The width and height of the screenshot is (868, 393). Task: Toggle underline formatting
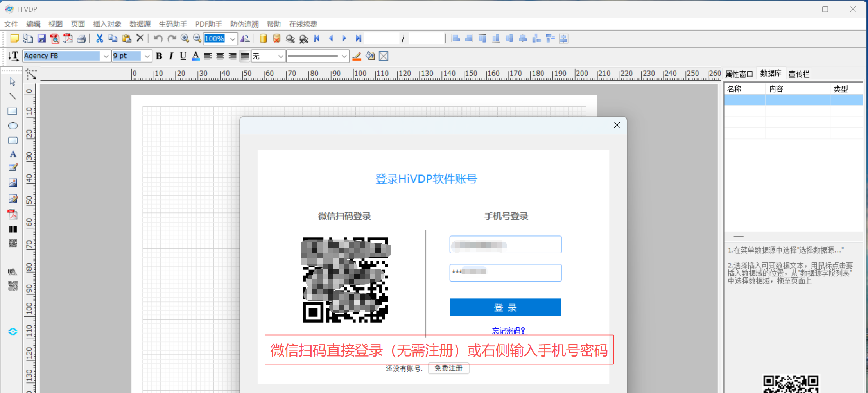pyautogui.click(x=183, y=56)
